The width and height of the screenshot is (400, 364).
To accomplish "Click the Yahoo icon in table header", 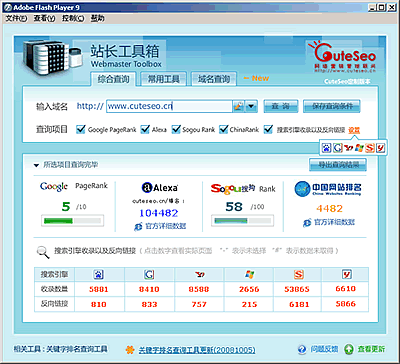I will point(199,274).
